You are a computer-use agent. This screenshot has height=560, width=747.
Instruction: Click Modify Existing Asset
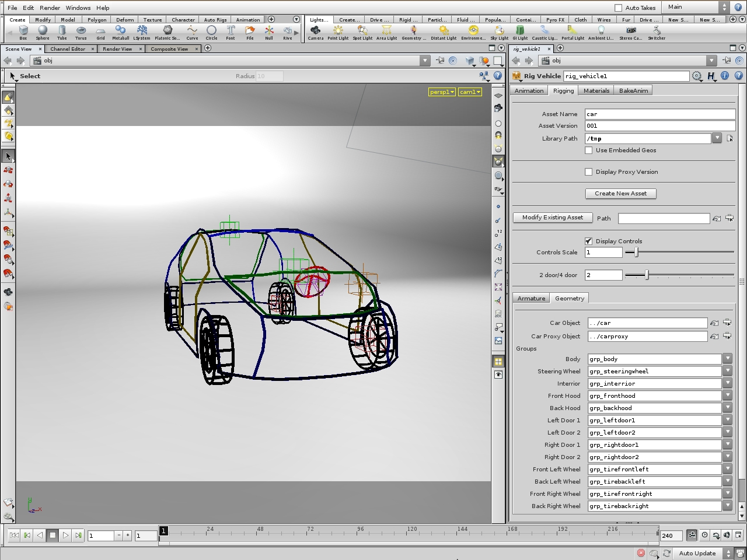pyautogui.click(x=552, y=217)
